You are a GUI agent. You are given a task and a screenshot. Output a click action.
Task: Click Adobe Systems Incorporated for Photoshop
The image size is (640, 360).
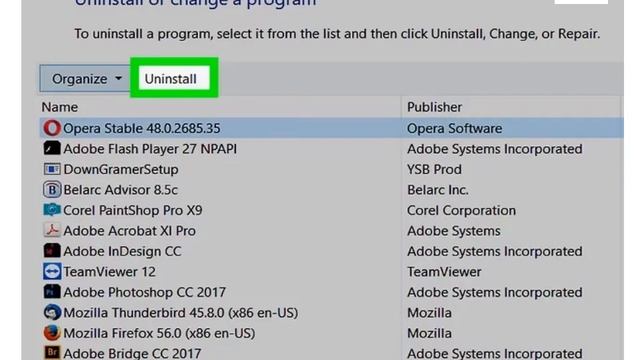pyautogui.click(x=495, y=292)
